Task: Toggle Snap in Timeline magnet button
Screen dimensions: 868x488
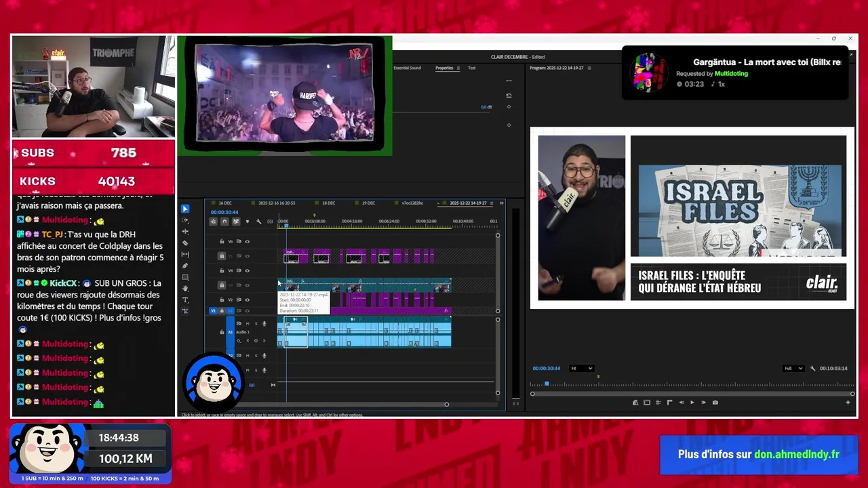Action: point(224,221)
